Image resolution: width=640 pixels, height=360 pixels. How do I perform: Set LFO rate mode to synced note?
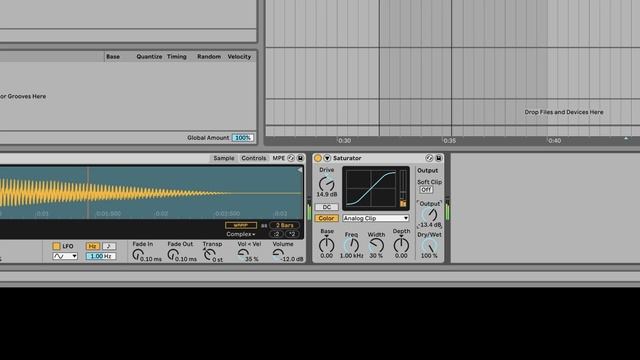click(109, 246)
